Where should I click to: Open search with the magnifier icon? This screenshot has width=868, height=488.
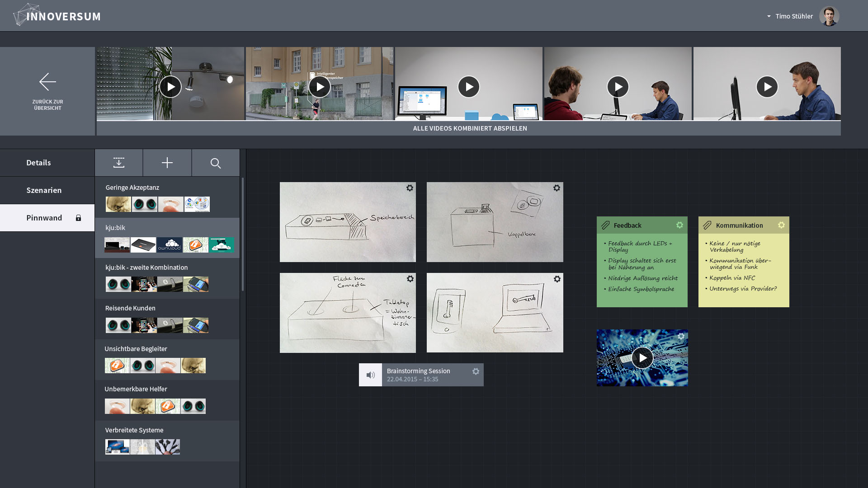pyautogui.click(x=216, y=163)
